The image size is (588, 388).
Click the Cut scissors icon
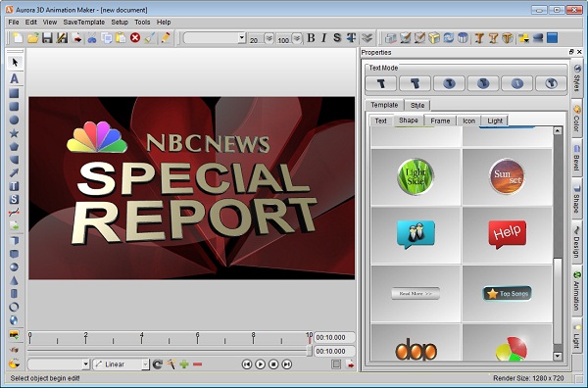[x=92, y=38]
